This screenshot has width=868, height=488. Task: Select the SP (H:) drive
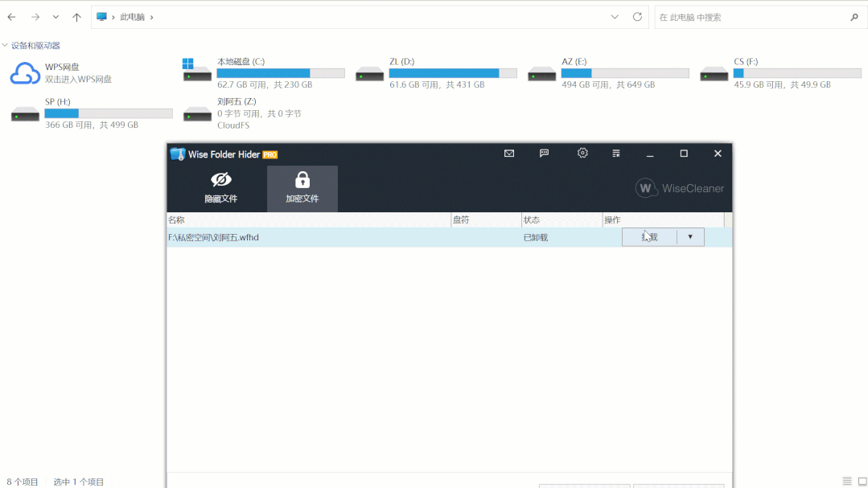(x=92, y=113)
